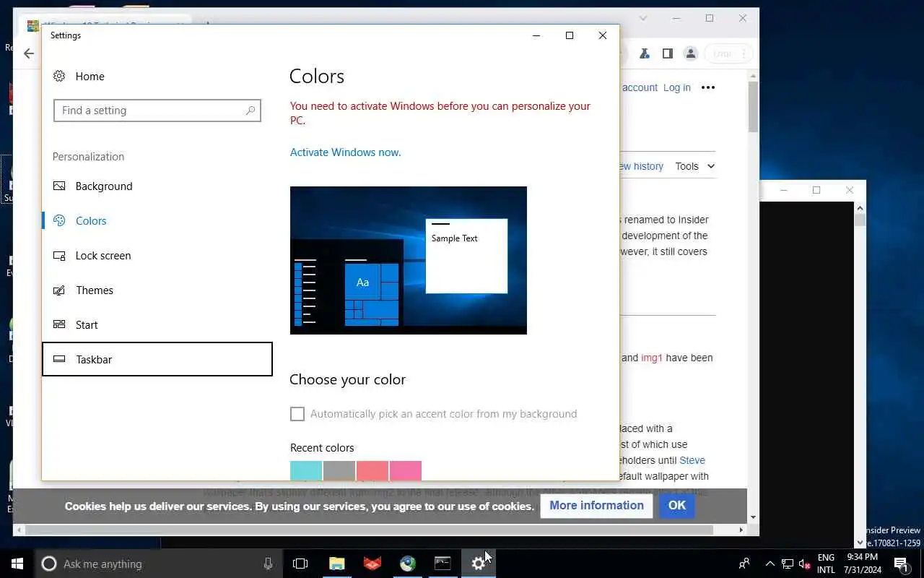This screenshot has width=924, height=578.
Task: Open Task View on the taskbar
Action: (x=300, y=564)
